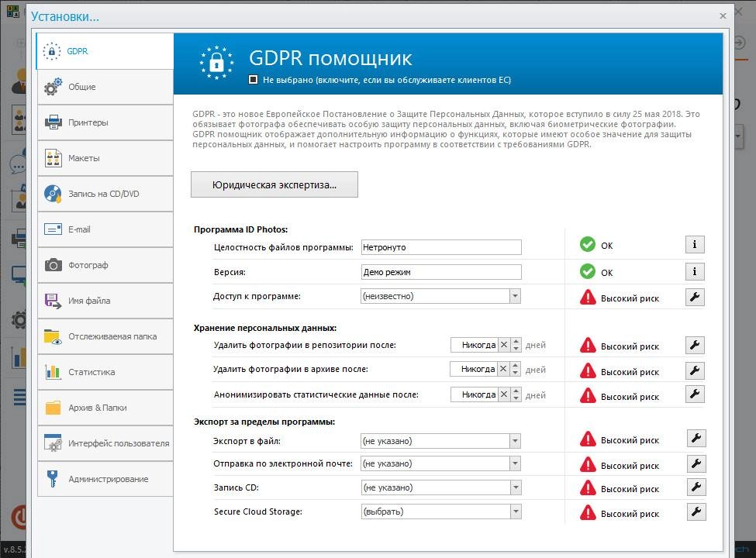The height and width of the screenshot is (558, 756).
Task: Click the printer icon beside Принтеры
Action: tap(53, 122)
